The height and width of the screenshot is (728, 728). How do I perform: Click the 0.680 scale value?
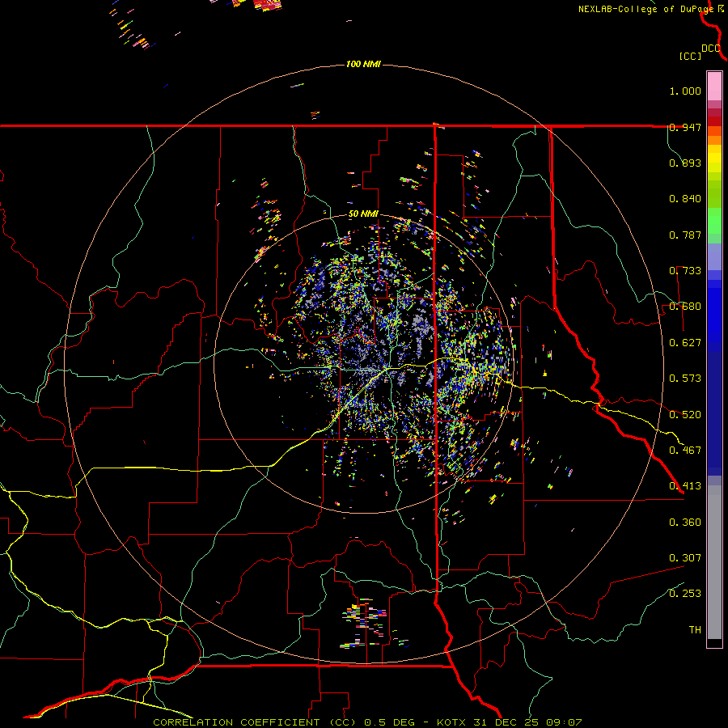tap(685, 307)
